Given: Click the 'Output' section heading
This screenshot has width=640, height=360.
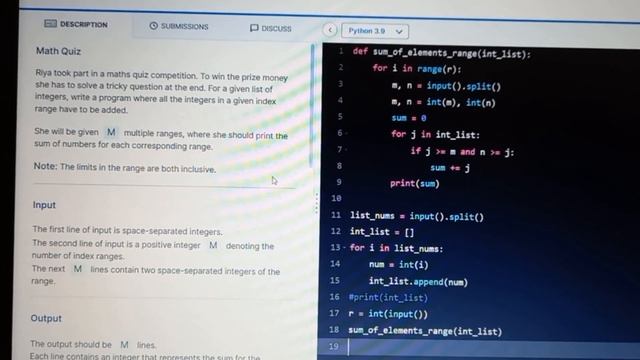Looking at the screenshot, I should point(46,318).
